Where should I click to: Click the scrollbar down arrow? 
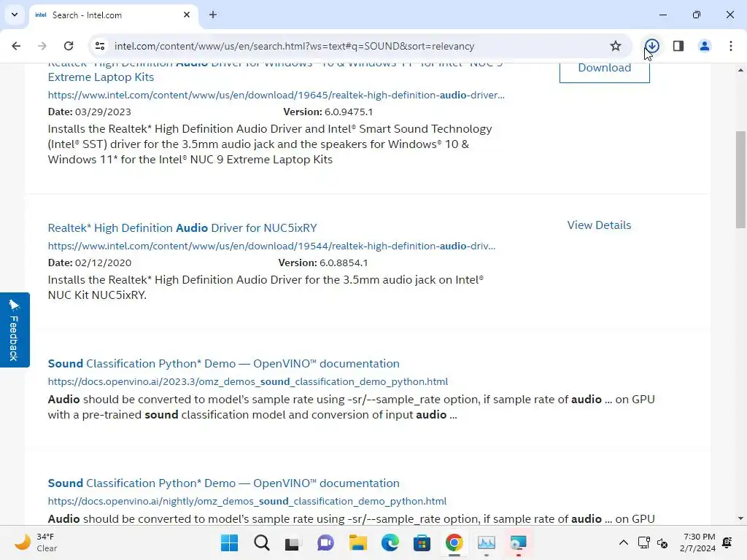[x=740, y=518]
